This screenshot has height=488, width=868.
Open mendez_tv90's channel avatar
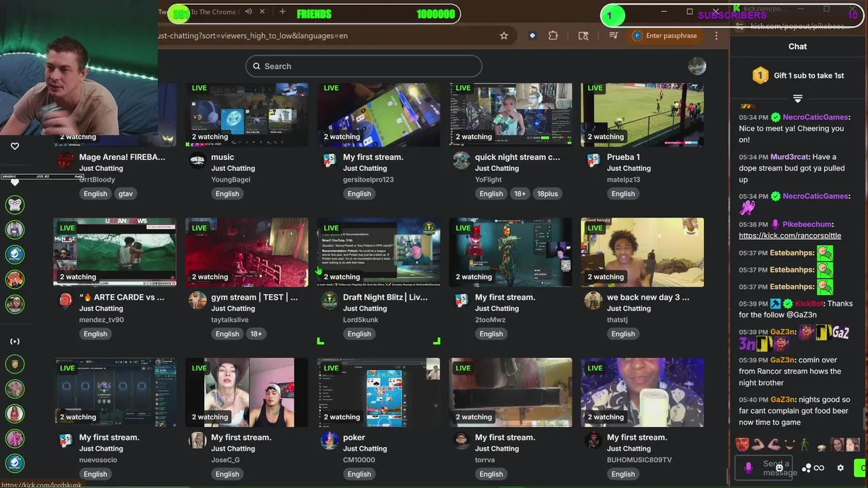coord(66,301)
